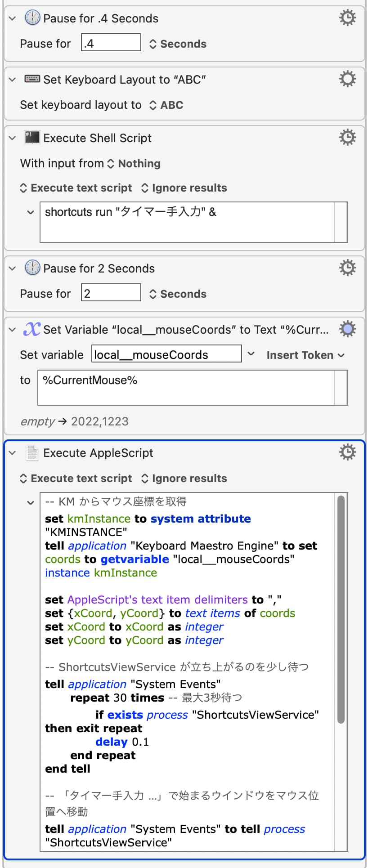The width and height of the screenshot is (368, 868).
Task: Collapse the Execute AppleScript action
Action: coord(13,453)
